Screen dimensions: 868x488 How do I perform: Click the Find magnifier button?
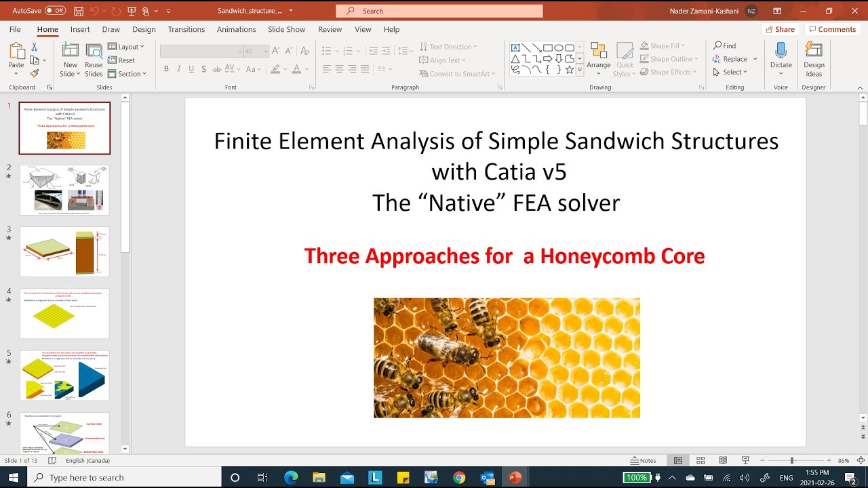point(724,45)
